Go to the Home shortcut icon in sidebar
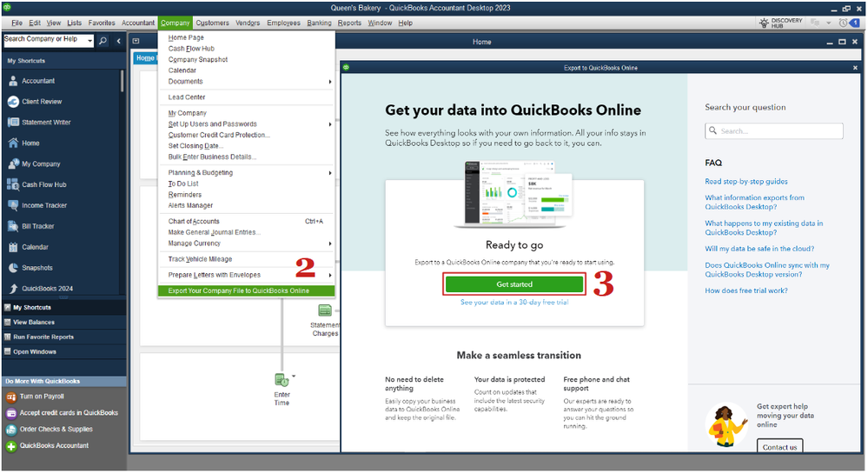The height and width of the screenshot is (474, 868). click(13, 143)
